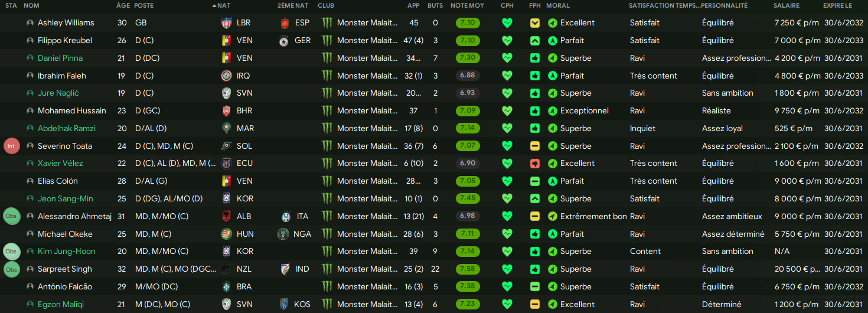Viewport: 868px width, 313px height.
Task: Click the MORAL column header
Action: pyautogui.click(x=558, y=5)
